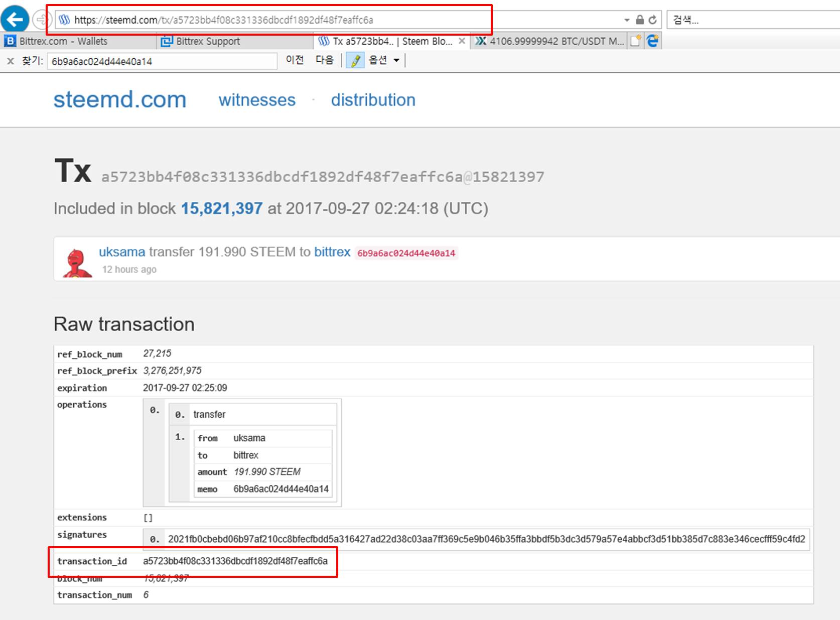
Task: Click the to value bittrex in table
Action: tap(246, 455)
